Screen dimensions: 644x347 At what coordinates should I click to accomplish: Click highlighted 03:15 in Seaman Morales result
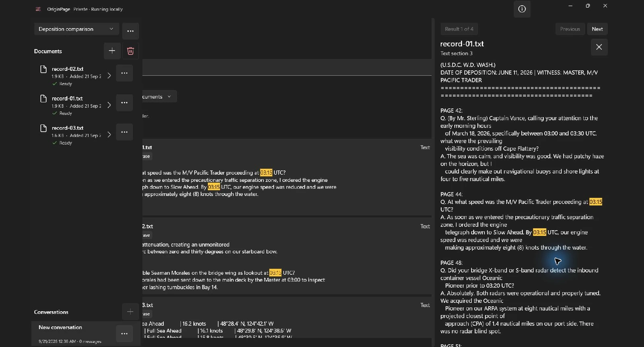coord(275,273)
